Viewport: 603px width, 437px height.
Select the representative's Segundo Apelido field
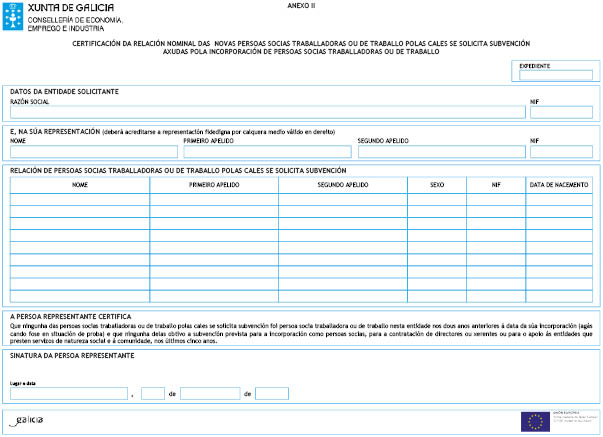coord(440,152)
